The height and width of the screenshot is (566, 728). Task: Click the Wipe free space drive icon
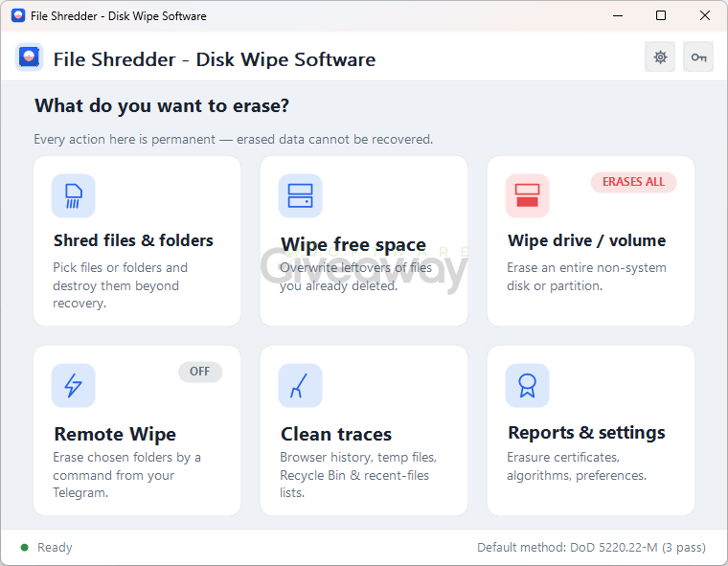point(301,196)
